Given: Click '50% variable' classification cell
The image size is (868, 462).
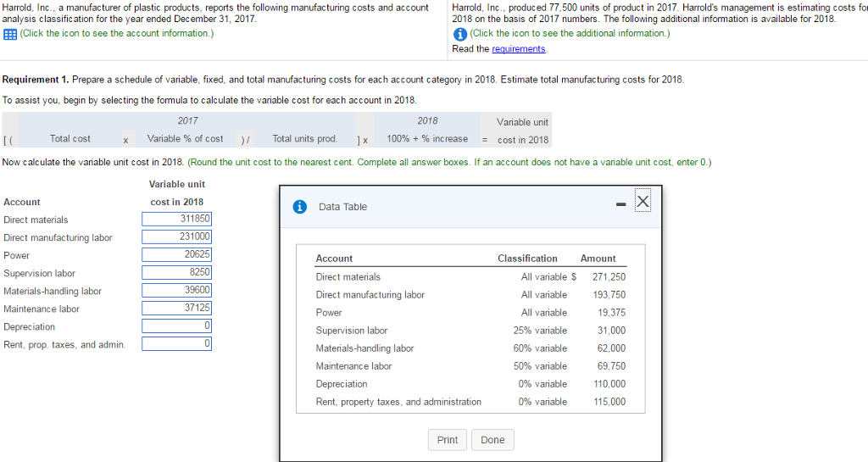Looking at the screenshot, I should coord(540,365).
